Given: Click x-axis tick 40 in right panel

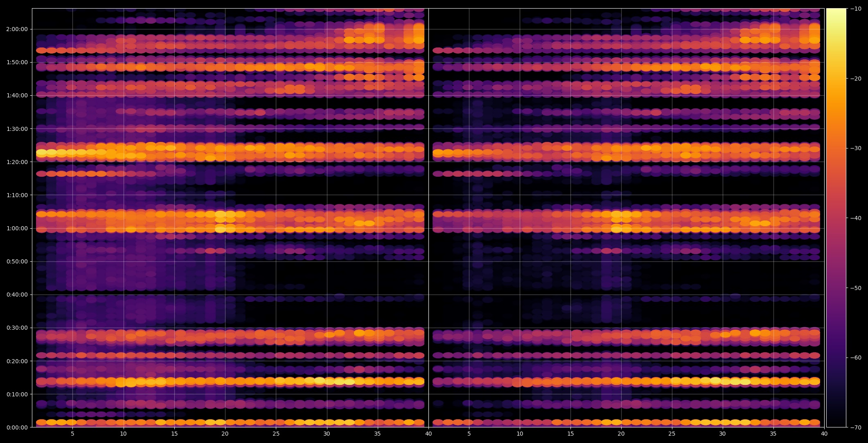Looking at the screenshot, I should click(824, 434).
